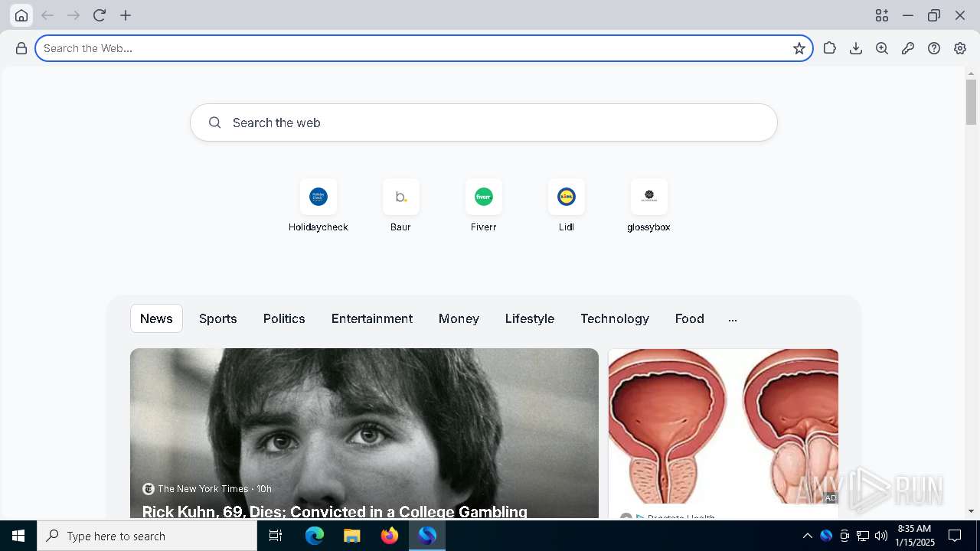Open the Rick Kuhn article headline
The image size is (980, 551).
point(335,511)
